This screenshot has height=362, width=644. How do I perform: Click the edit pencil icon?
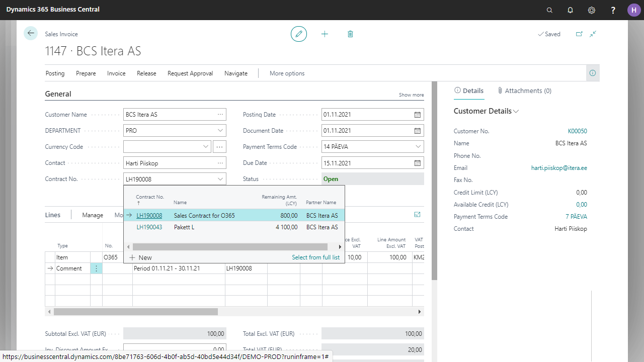point(299,34)
